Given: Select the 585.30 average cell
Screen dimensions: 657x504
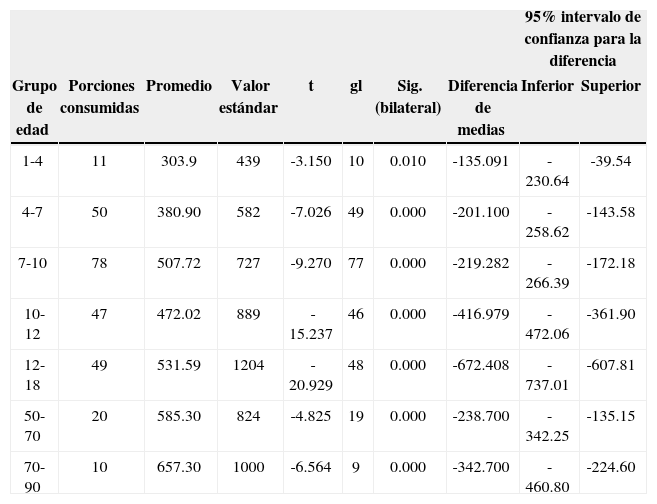Looking at the screenshot, I should point(179,416).
